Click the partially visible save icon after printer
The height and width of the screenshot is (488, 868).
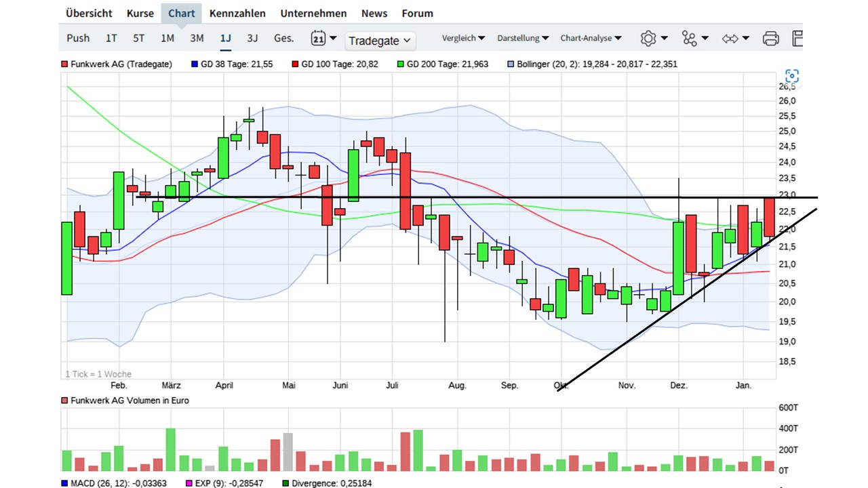tap(797, 39)
